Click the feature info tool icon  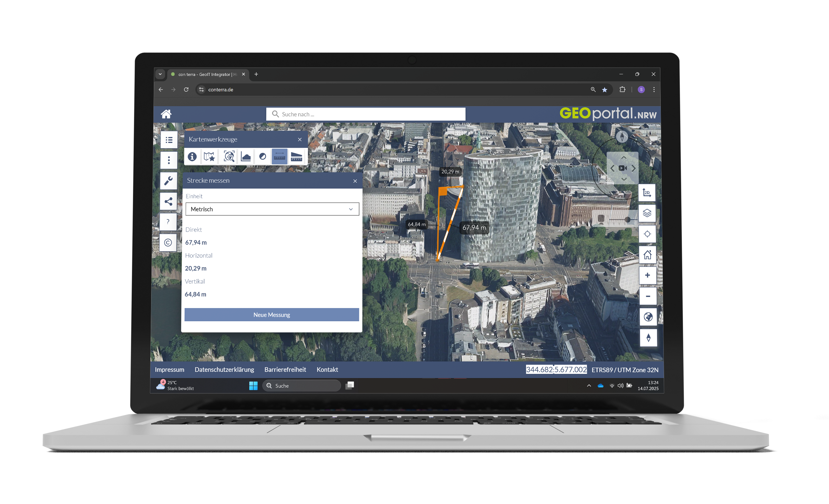(192, 157)
